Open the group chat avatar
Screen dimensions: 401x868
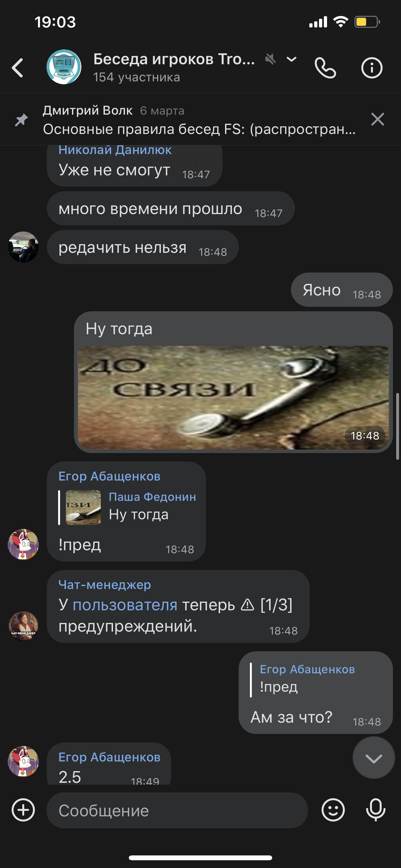click(x=64, y=67)
